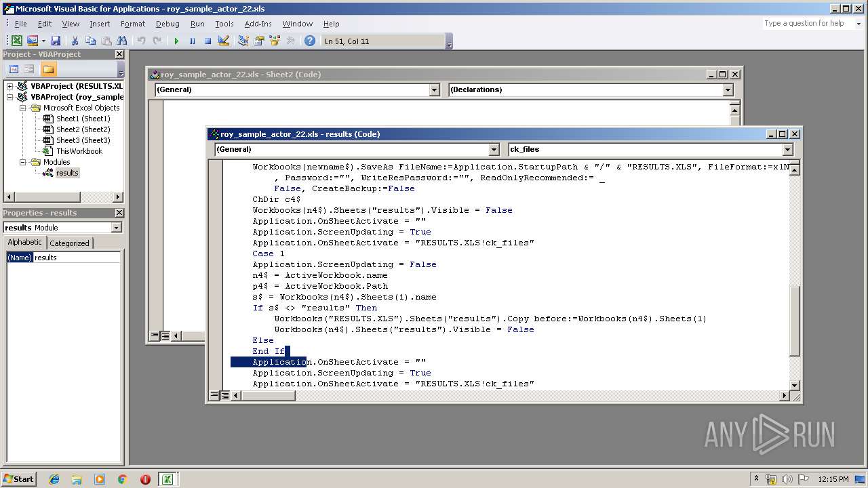The height and width of the screenshot is (488, 868).
Task: Open the Edit menu
Action: pyautogui.click(x=45, y=24)
